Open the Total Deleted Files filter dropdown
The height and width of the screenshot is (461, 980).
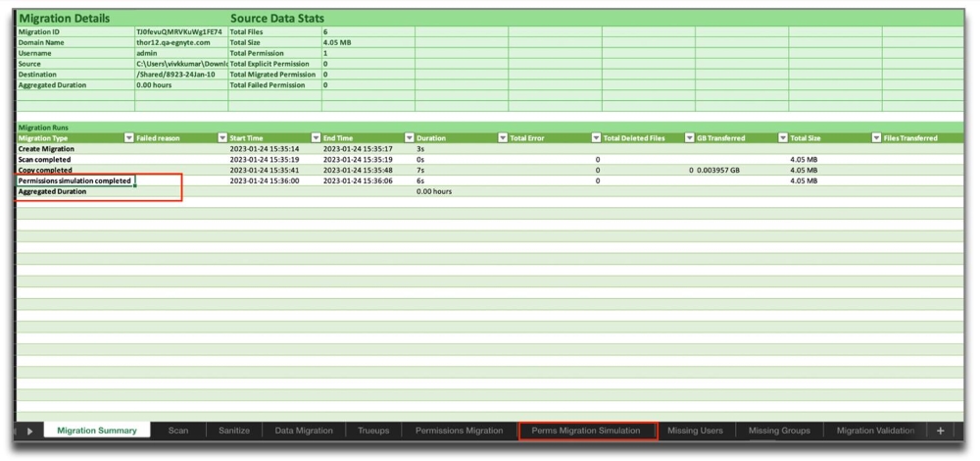[689, 137]
